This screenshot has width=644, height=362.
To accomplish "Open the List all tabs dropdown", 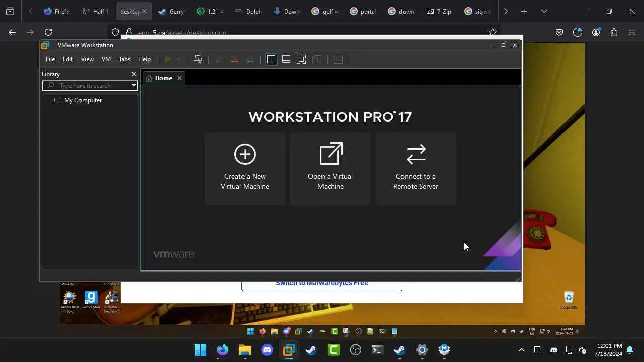I will point(544,11).
